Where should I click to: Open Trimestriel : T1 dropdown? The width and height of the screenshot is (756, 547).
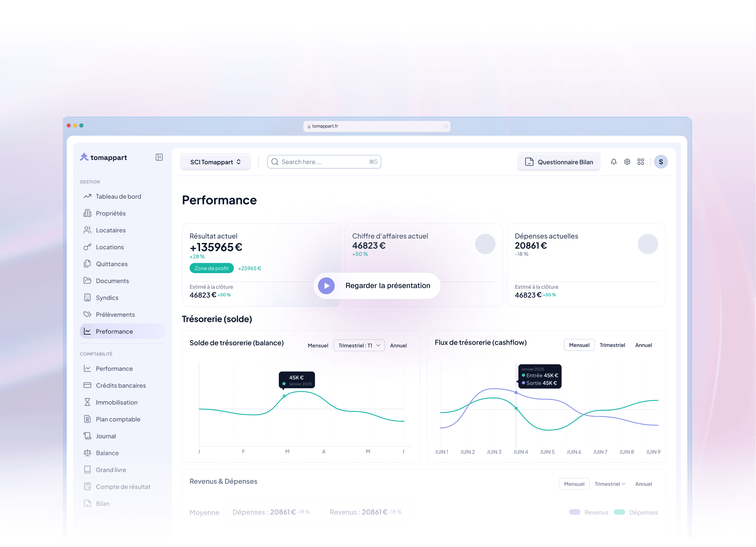pos(359,345)
